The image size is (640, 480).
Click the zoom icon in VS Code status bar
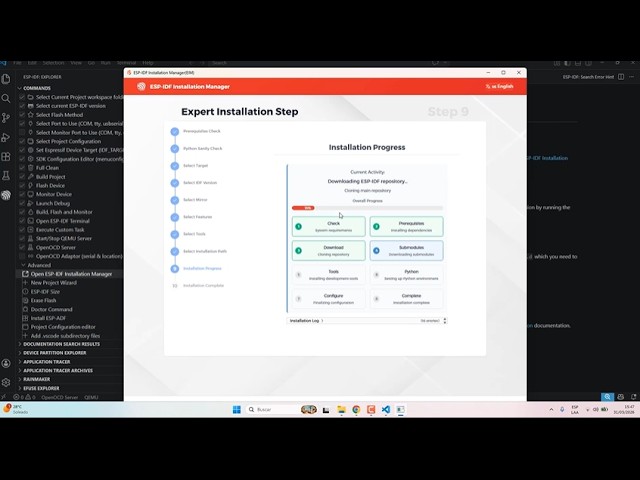pyautogui.click(x=607, y=397)
